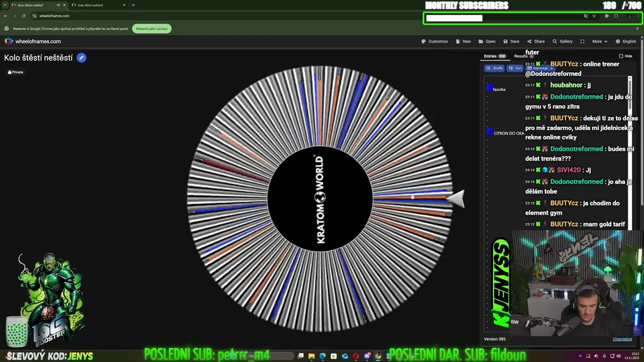Click the Private lock badge
644x362 pixels.
point(16,72)
